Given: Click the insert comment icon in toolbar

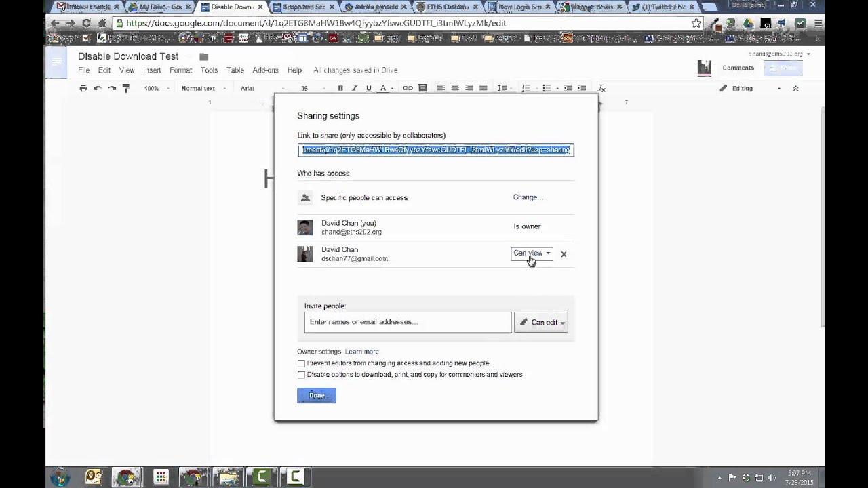Looking at the screenshot, I should [422, 88].
